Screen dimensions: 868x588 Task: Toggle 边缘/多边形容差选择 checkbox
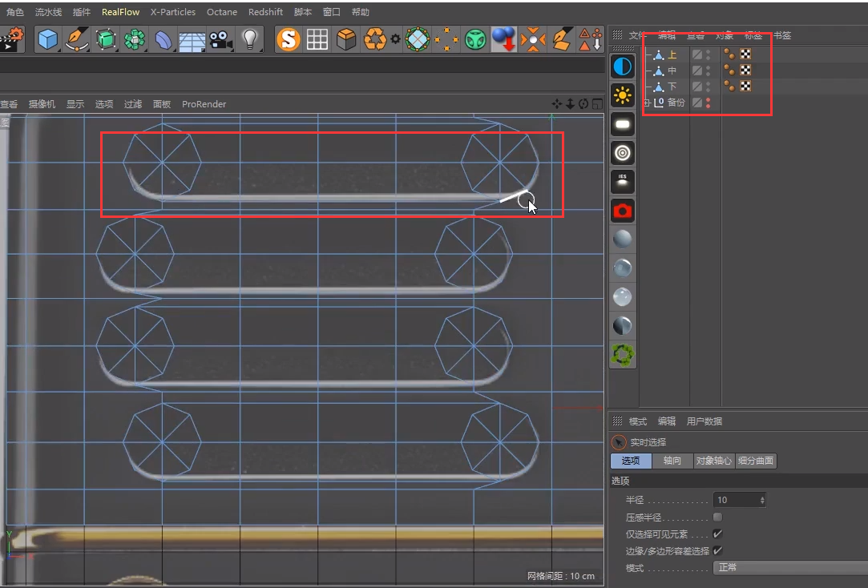pos(717,550)
